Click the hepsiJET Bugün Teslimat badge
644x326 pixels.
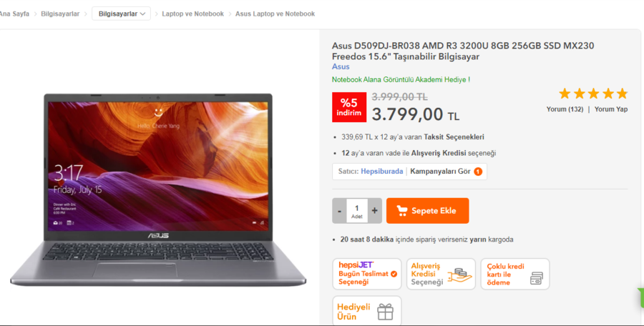click(x=367, y=274)
